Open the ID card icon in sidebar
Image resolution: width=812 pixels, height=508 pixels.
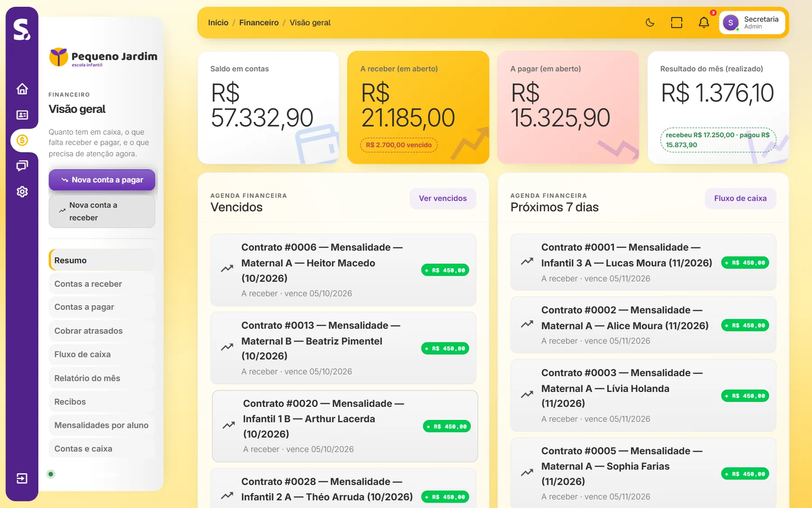tap(22, 115)
